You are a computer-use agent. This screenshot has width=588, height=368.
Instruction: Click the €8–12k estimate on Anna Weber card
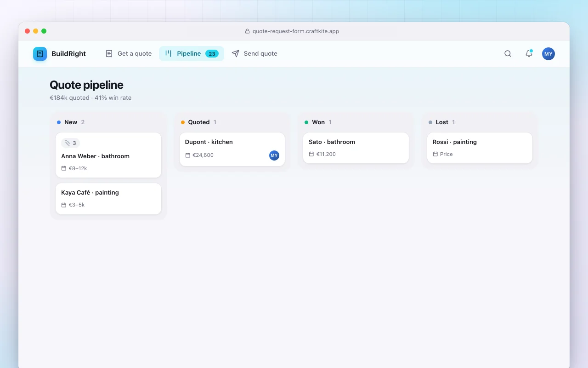78,168
